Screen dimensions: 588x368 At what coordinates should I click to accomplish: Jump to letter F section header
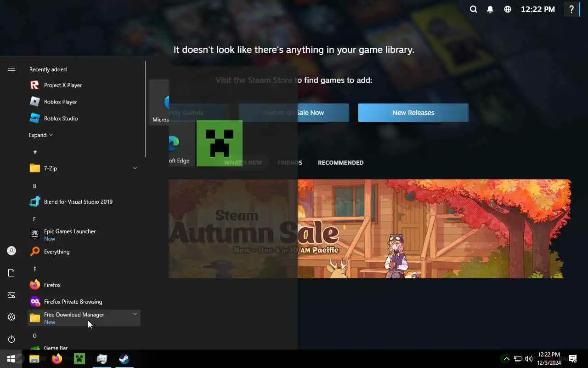pyautogui.click(x=34, y=269)
